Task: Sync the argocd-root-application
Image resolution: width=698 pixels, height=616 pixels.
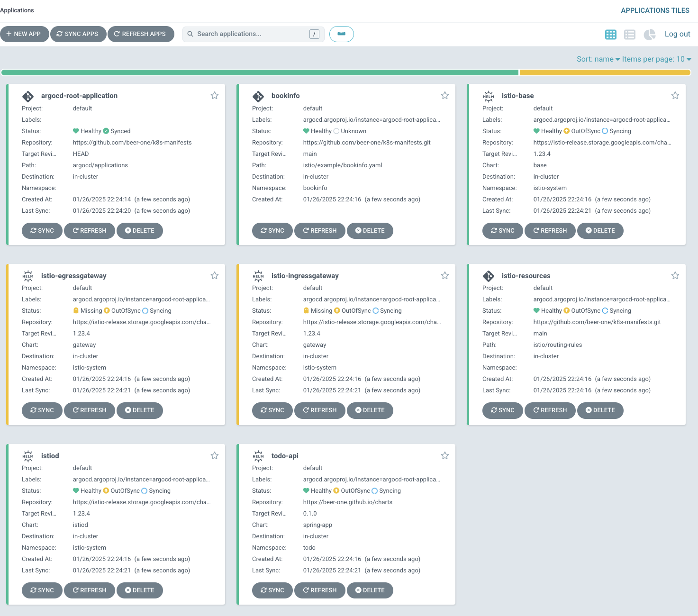Action: [x=42, y=231]
